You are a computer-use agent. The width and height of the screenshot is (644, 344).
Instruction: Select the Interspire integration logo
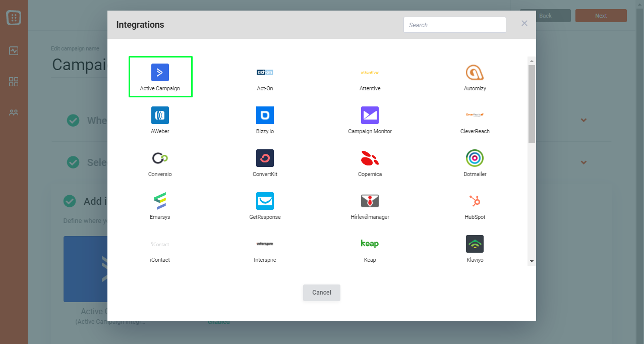[x=265, y=244]
